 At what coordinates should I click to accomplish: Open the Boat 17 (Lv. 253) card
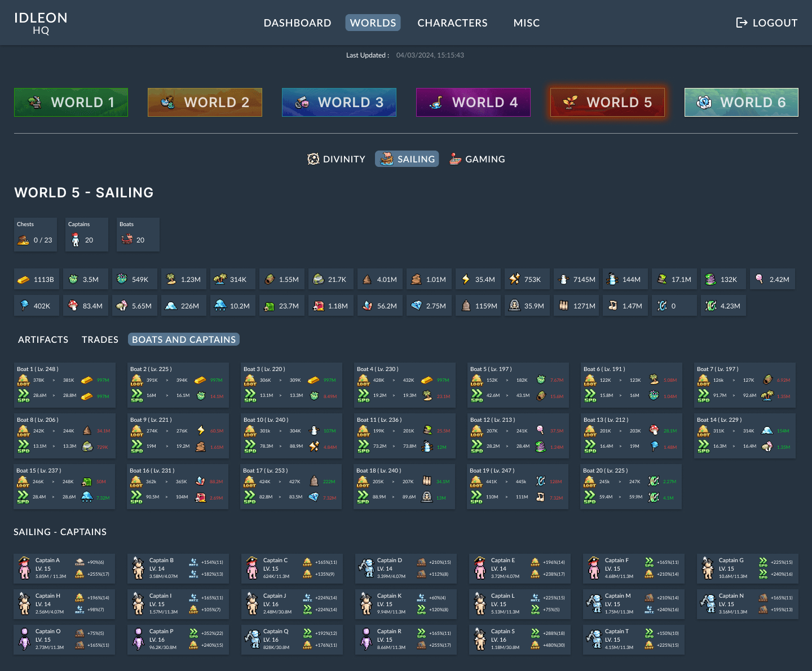point(291,487)
